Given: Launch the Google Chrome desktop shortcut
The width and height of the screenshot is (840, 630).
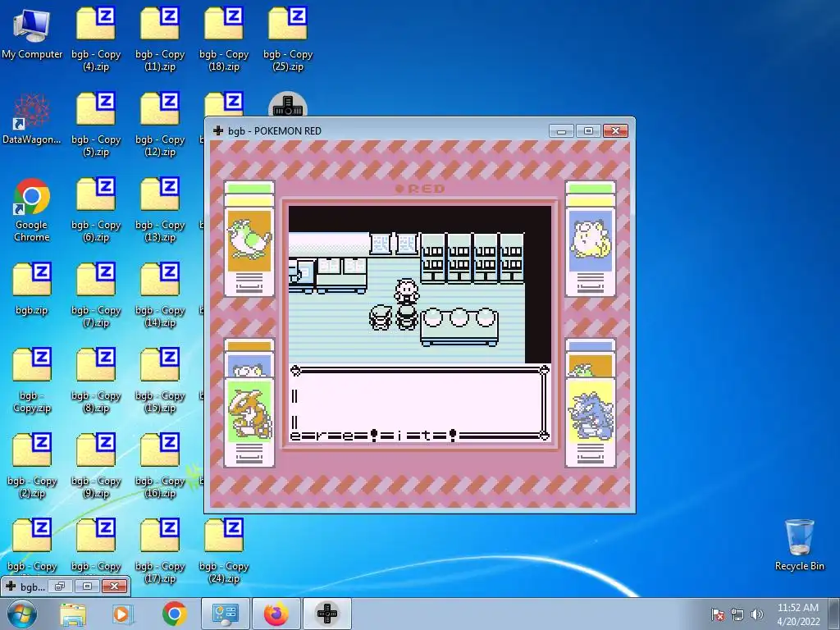Looking at the screenshot, I should pyautogui.click(x=32, y=210).
